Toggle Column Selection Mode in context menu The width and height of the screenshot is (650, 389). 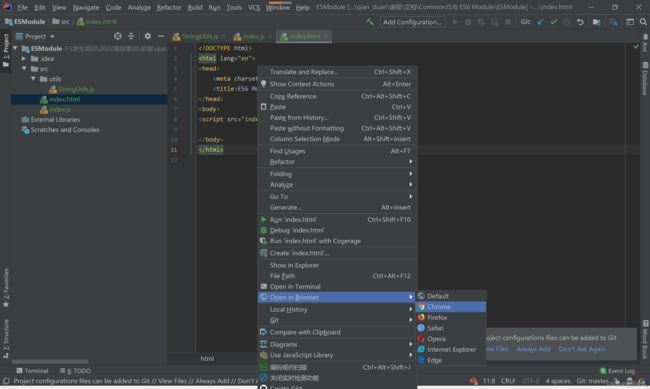pos(337,139)
